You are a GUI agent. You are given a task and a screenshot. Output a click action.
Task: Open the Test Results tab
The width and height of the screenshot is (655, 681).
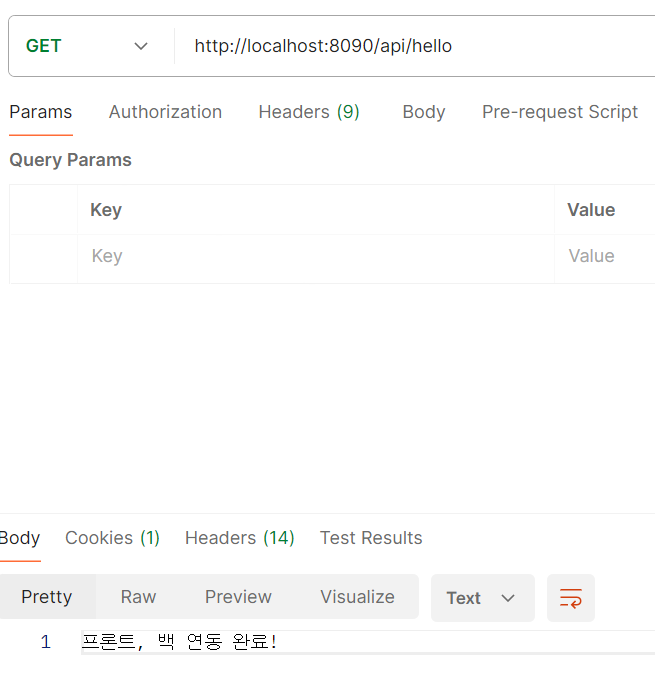371,538
